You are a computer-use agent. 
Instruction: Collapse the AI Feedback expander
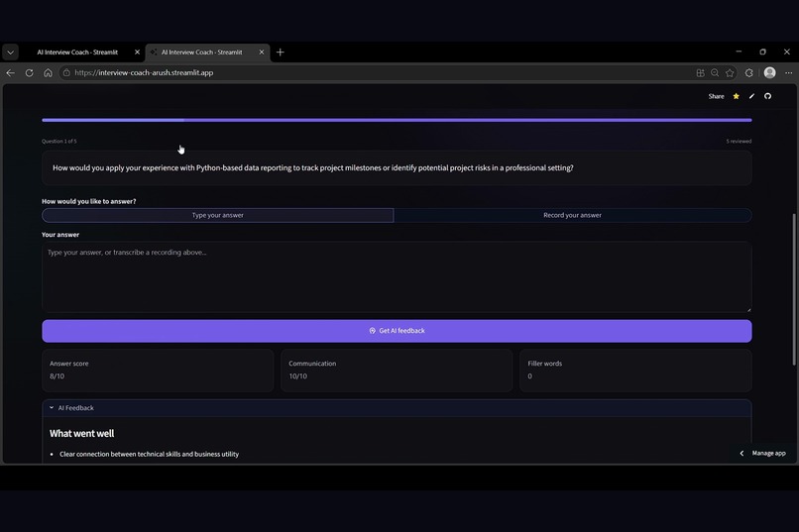[397, 408]
